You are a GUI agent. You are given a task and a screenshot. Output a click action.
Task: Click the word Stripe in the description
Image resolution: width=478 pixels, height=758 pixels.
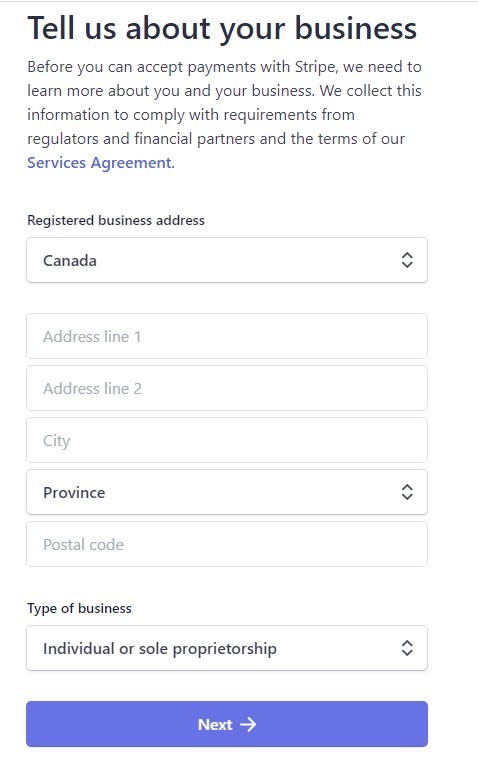(x=316, y=67)
